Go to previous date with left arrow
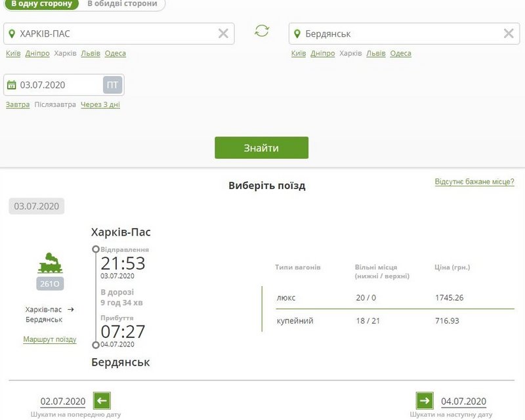Viewport: 525px width, 420px height. 102,401
